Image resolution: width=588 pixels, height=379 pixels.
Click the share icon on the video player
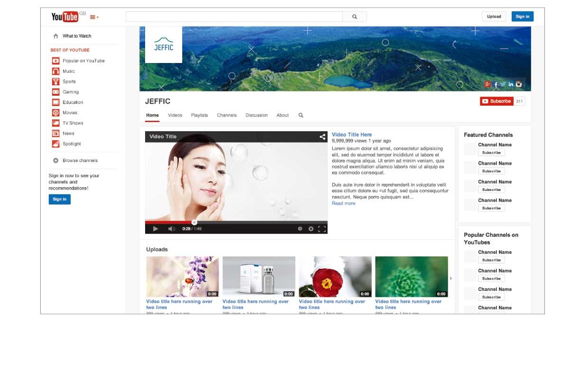(322, 137)
